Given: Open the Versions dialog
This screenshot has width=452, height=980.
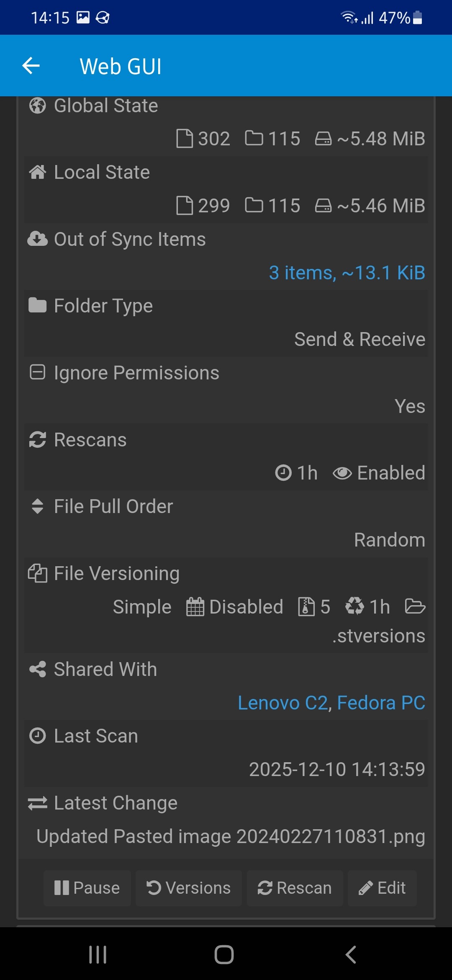Looking at the screenshot, I should [x=189, y=888].
